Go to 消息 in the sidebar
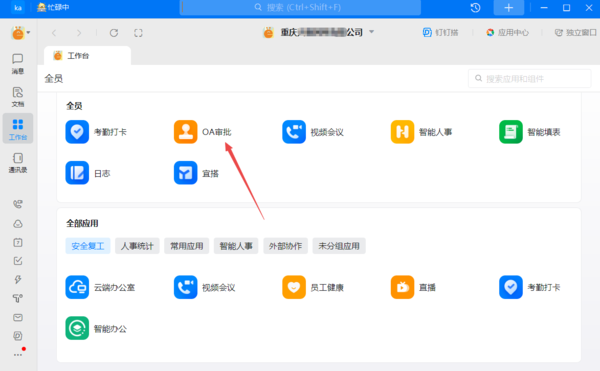The width and height of the screenshot is (600, 371). pos(18,63)
